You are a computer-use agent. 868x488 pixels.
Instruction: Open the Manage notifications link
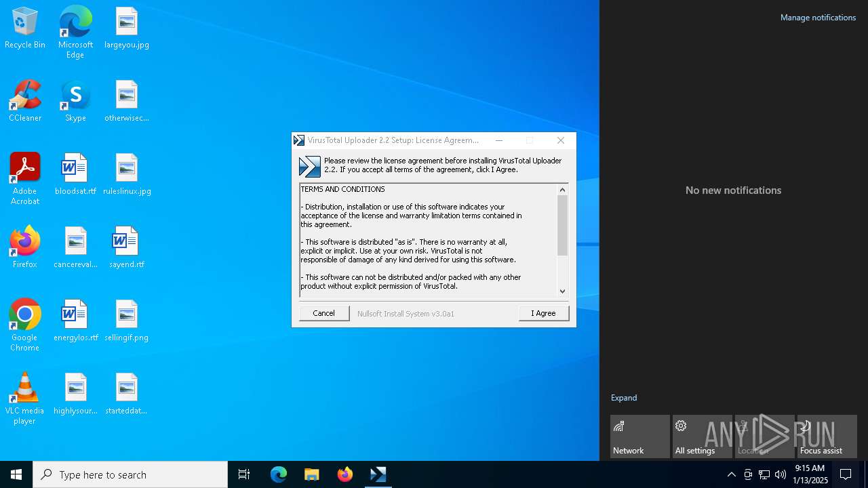tap(818, 18)
